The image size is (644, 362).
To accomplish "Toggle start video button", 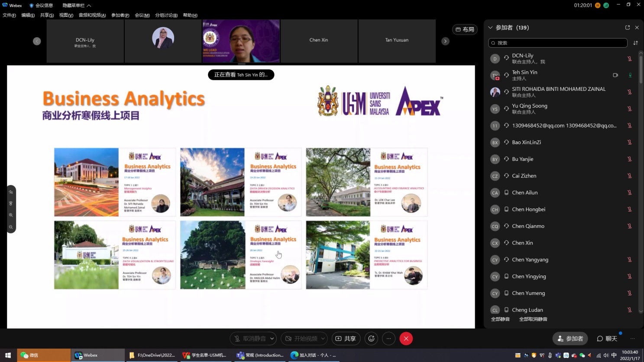I will click(301, 339).
